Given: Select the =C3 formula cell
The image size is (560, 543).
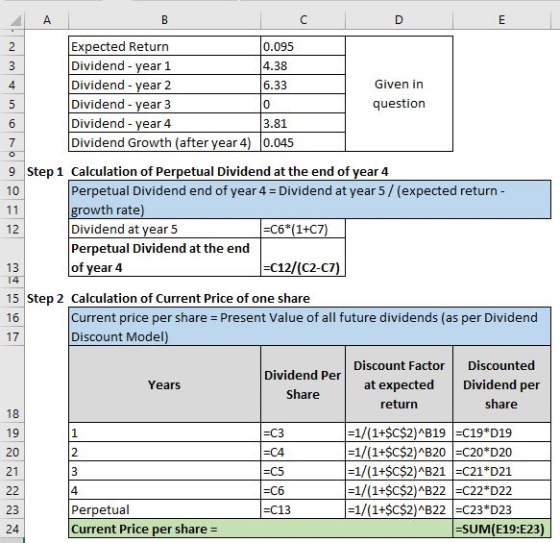Looking at the screenshot, I should [x=303, y=433].
